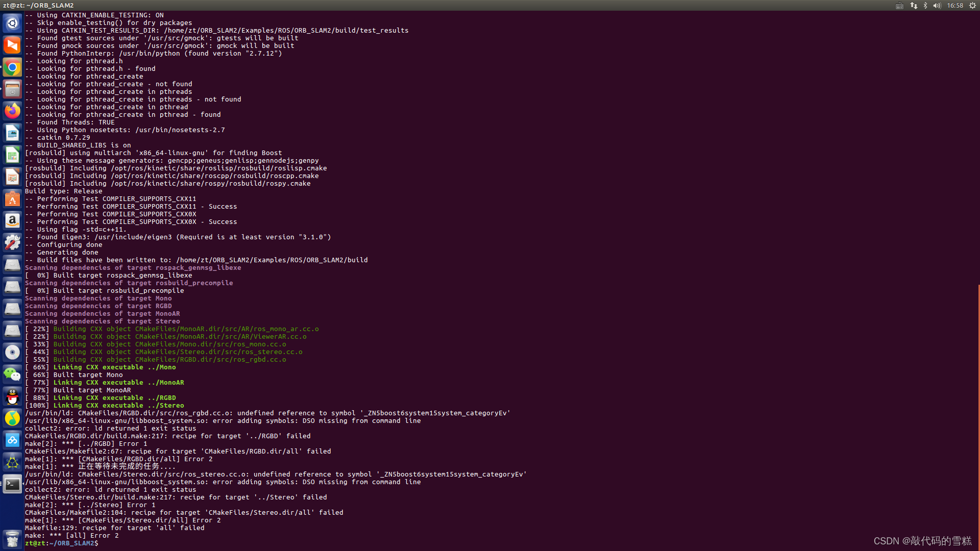
Task: Click 'Linking CXX executable ../RGBD' line
Action: [x=101, y=398]
